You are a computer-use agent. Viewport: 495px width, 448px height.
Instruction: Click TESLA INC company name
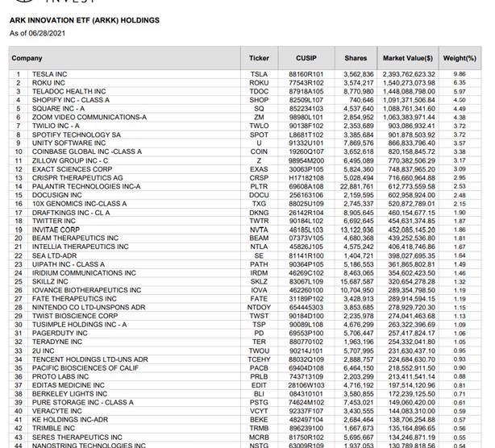tap(49, 74)
